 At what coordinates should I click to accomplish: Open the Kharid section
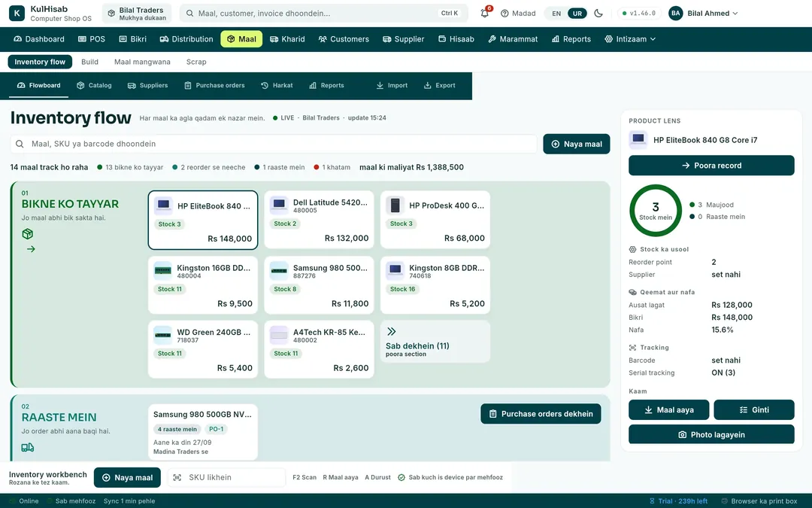point(287,39)
